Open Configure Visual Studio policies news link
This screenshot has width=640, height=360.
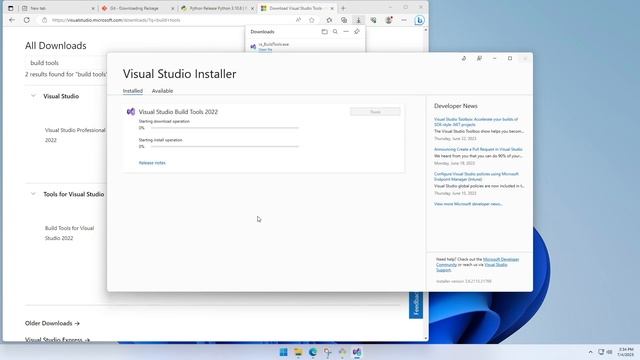(x=476, y=176)
